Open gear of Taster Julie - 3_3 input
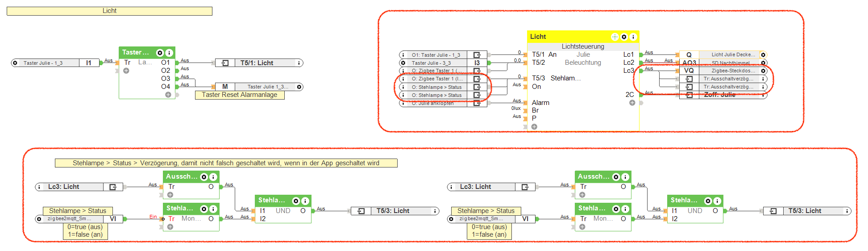 (403, 63)
